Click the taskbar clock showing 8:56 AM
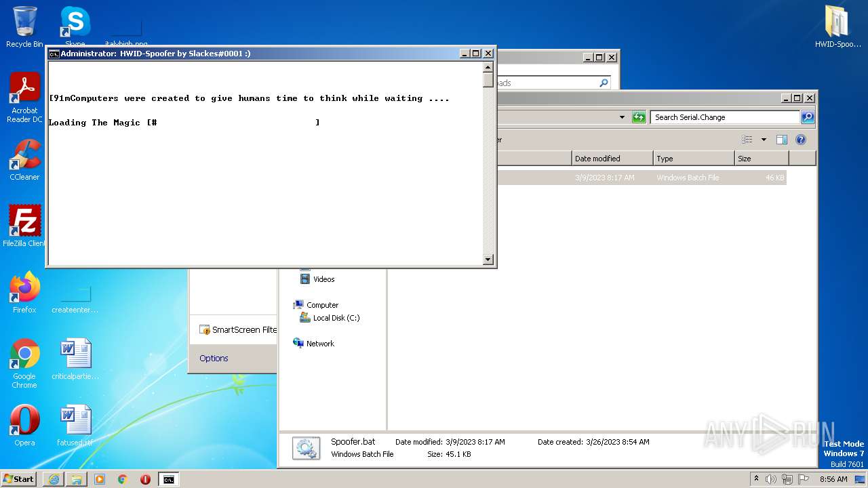868x488 pixels. [x=833, y=479]
